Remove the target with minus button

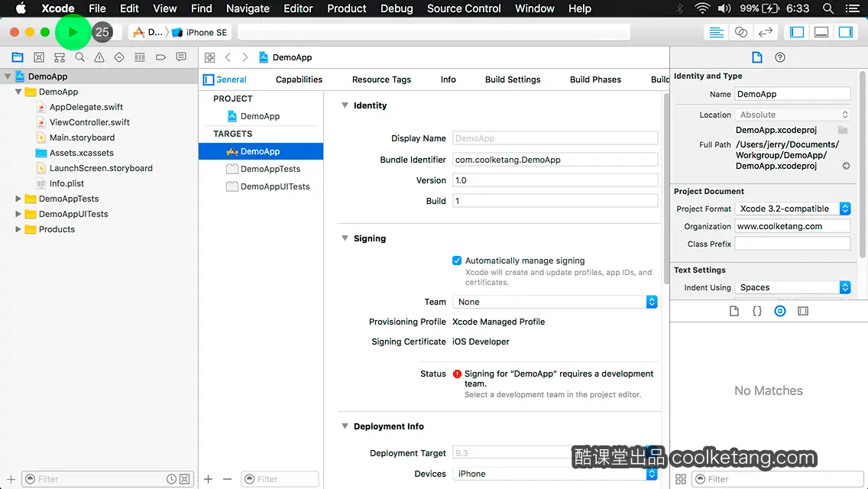pos(228,479)
